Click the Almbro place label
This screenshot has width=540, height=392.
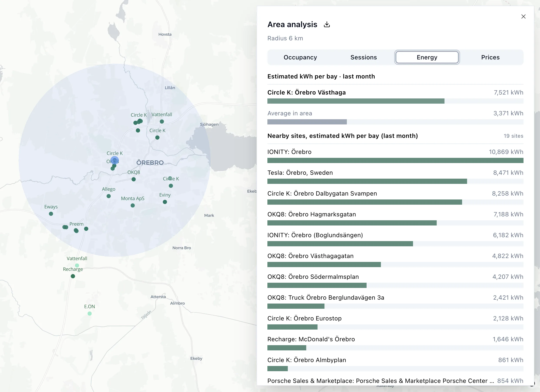click(177, 303)
